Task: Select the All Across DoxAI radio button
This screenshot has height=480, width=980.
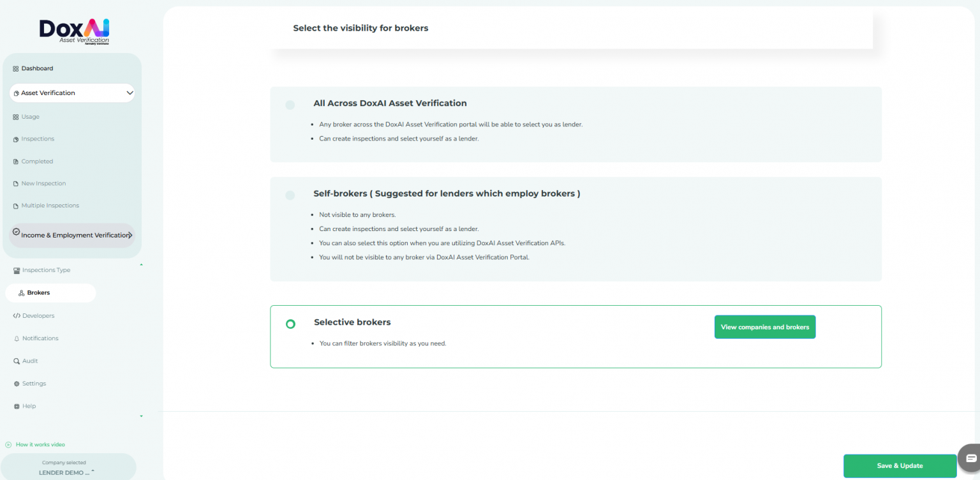Action: [x=290, y=105]
